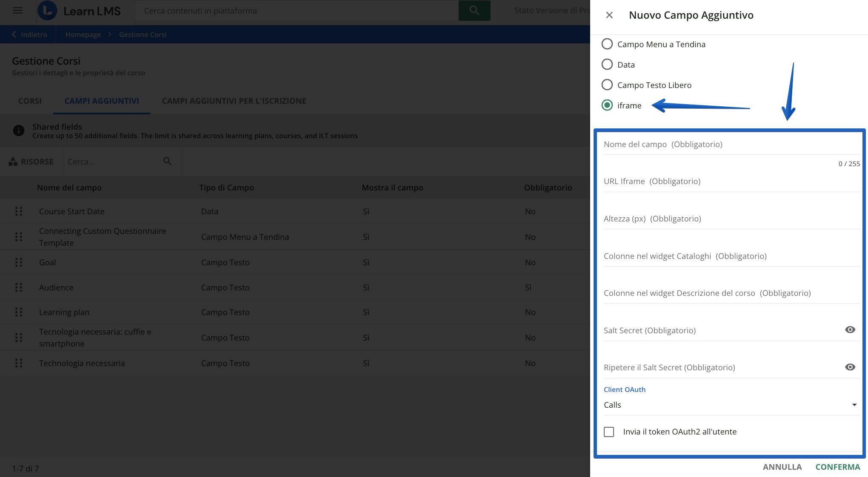Switch to the CORSI tab
The width and height of the screenshot is (868, 477).
(x=30, y=101)
